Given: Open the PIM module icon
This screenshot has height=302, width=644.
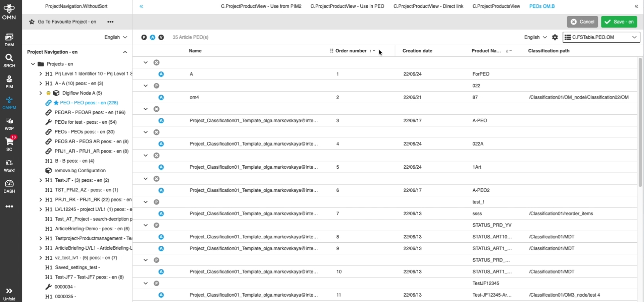Looking at the screenshot, I should click(9, 81).
